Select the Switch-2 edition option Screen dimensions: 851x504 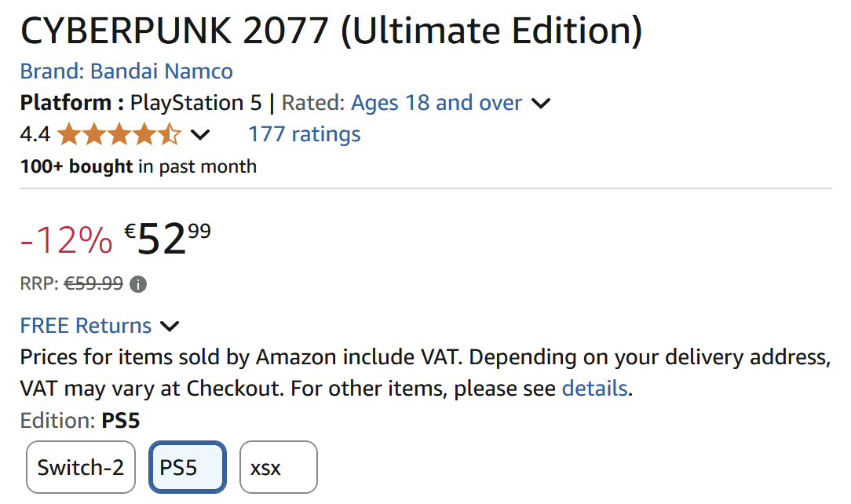[x=81, y=467]
